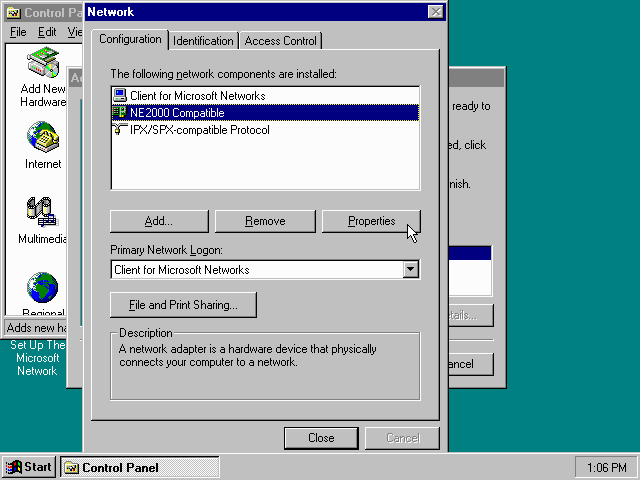The width and height of the screenshot is (640, 480).
Task: Select IPX/SPX-compatible Protocol list row
Action: (265, 130)
